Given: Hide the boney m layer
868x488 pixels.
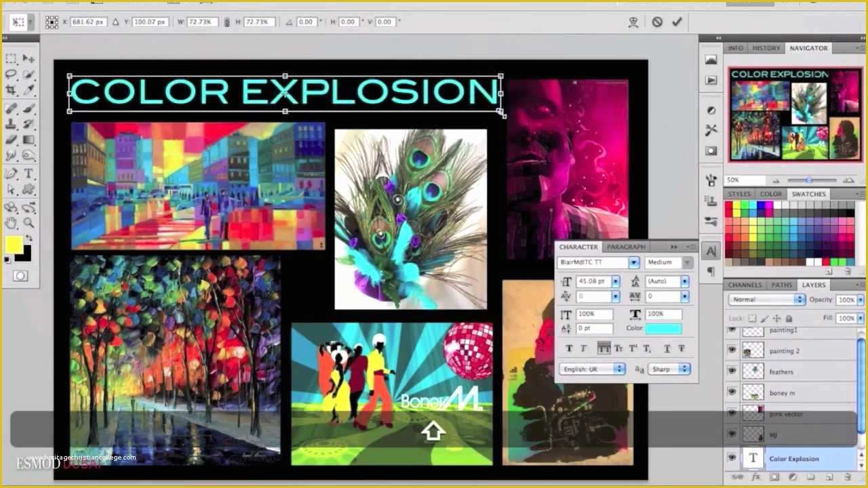Looking at the screenshot, I should [732, 392].
